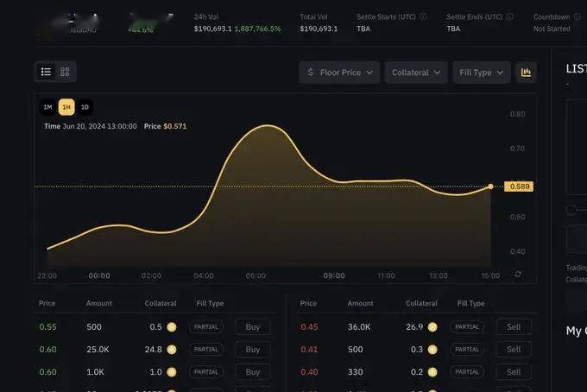Click the chart refresh icon
Image resolution: width=587 pixels, height=392 pixels.
(517, 275)
